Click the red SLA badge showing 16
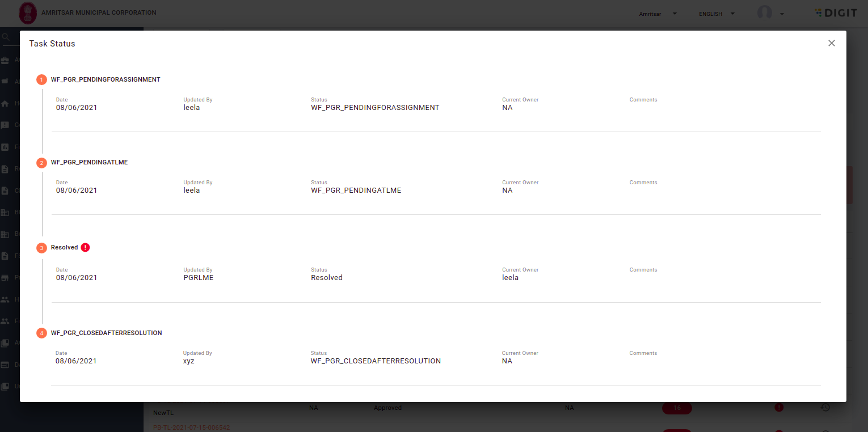Screen dimensions: 868x432 coord(677,408)
